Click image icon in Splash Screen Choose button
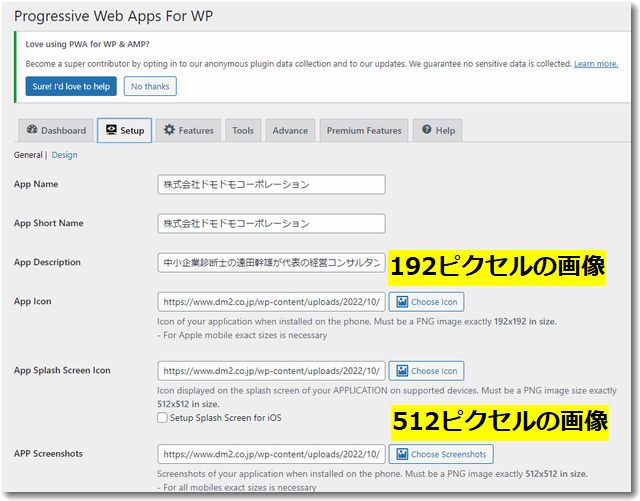Viewport: 640px width, 501px height. click(x=402, y=371)
